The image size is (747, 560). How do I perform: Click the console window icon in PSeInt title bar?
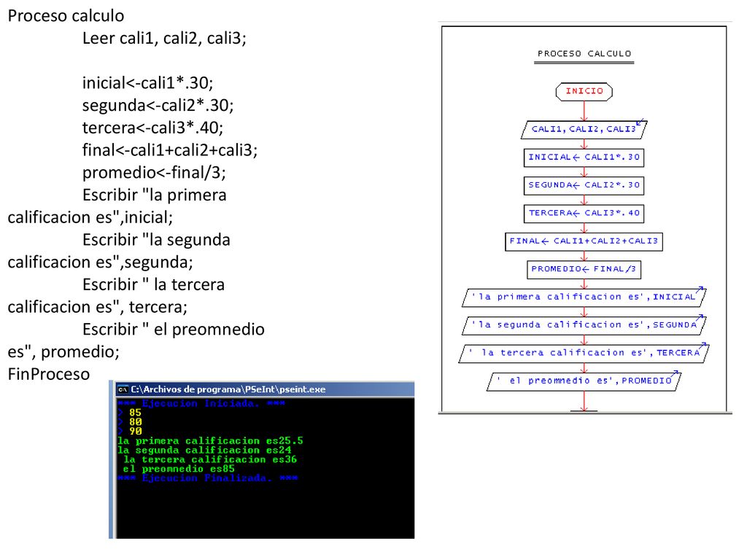tap(123, 389)
